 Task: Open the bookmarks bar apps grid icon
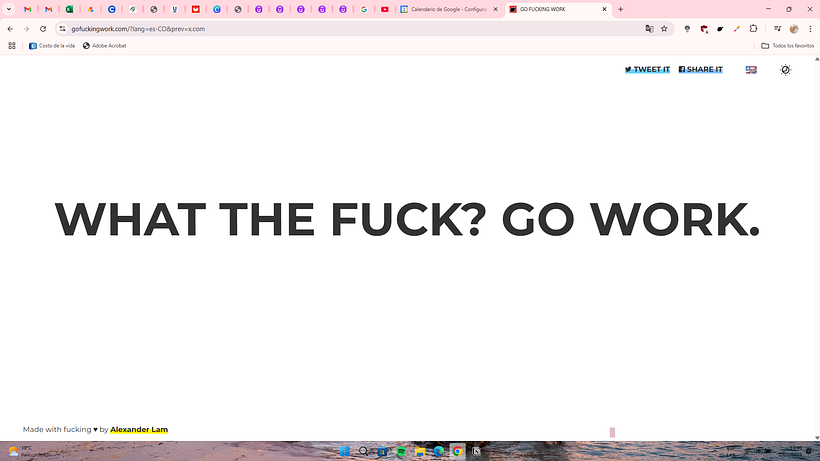pyautogui.click(x=12, y=46)
